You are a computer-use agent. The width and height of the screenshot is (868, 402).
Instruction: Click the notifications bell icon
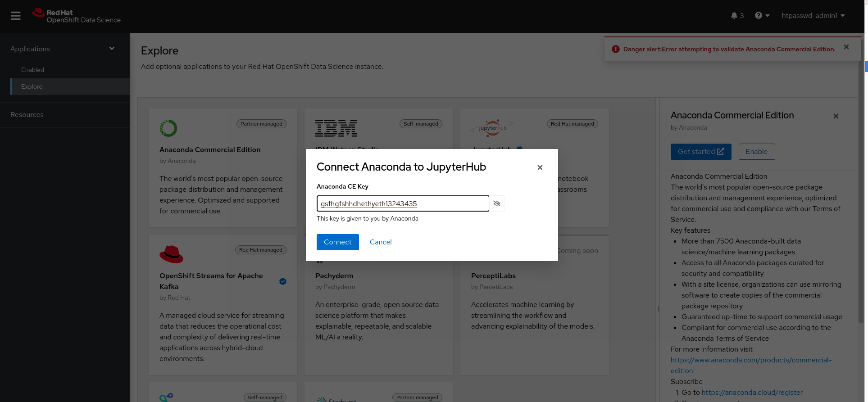coord(734,16)
